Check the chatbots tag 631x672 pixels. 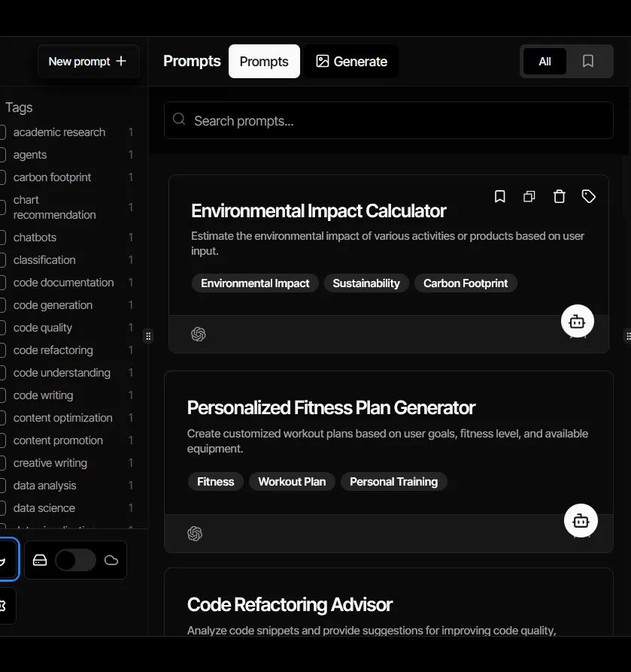(x=2, y=238)
